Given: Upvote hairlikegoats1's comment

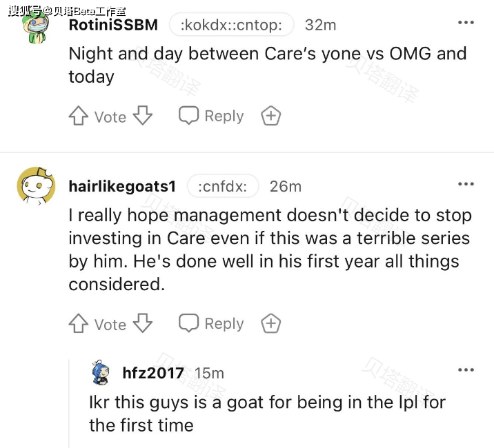Looking at the screenshot, I should click(79, 323).
